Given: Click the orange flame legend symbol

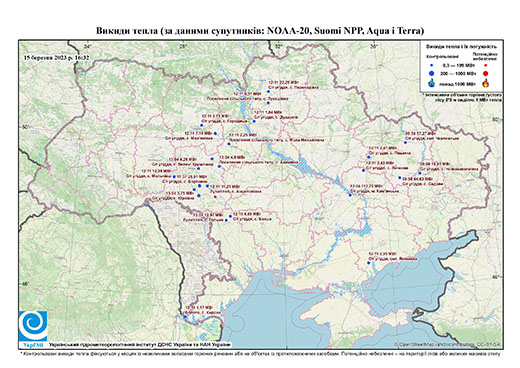Looking at the screenshot, I should [x=486, y=83].
